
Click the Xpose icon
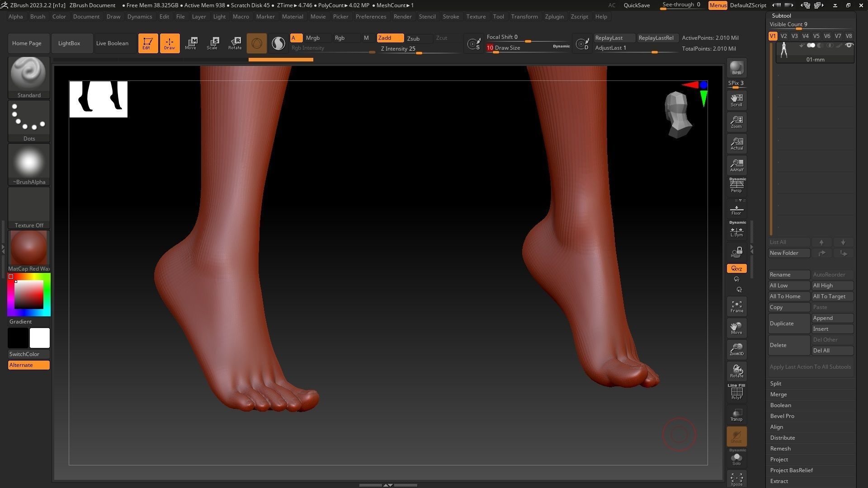tap(736, 480)
